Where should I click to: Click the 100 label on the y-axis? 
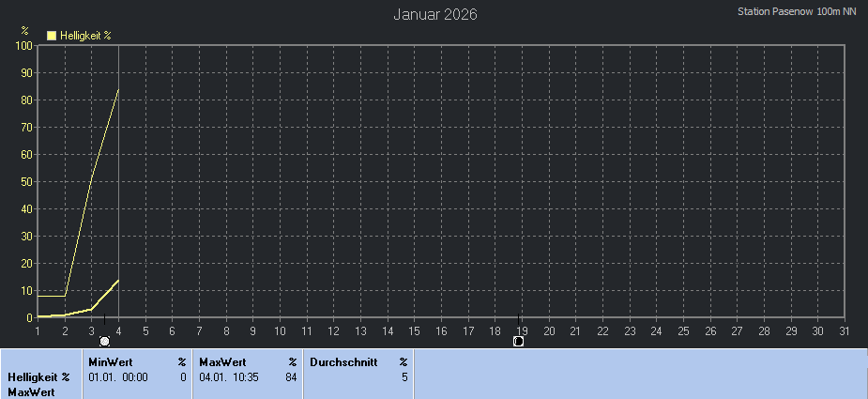23,45
